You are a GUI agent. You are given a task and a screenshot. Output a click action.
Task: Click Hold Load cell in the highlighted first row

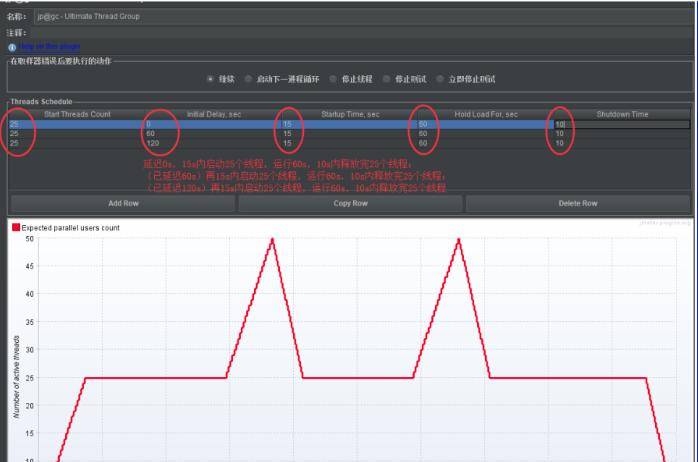[x=486, y=124]
